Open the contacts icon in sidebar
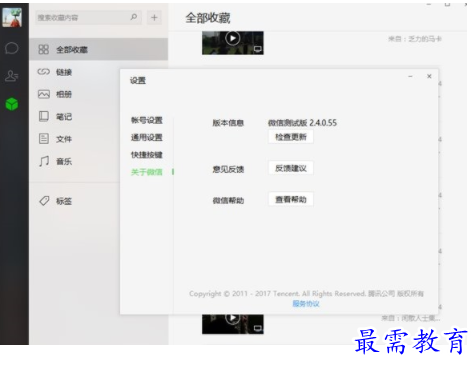The width and height of the screenshot is (476, 373). tap(12, 76)
